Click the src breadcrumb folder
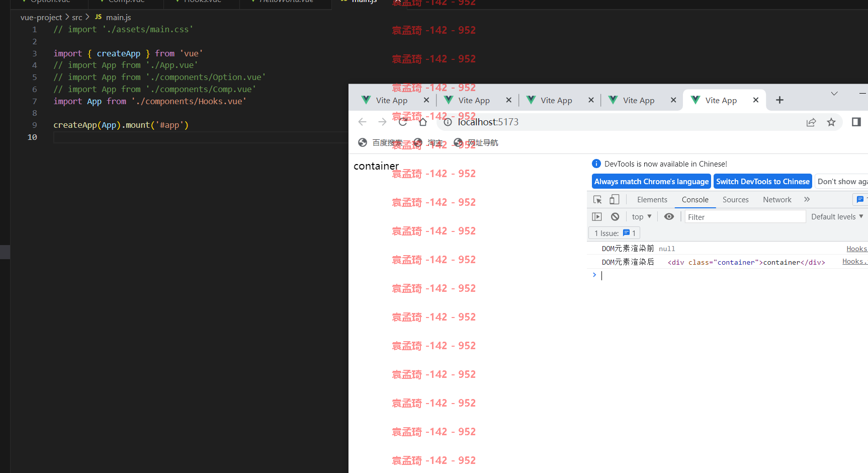The height and width of the screenshot is (473, 868). pos(77,17)
